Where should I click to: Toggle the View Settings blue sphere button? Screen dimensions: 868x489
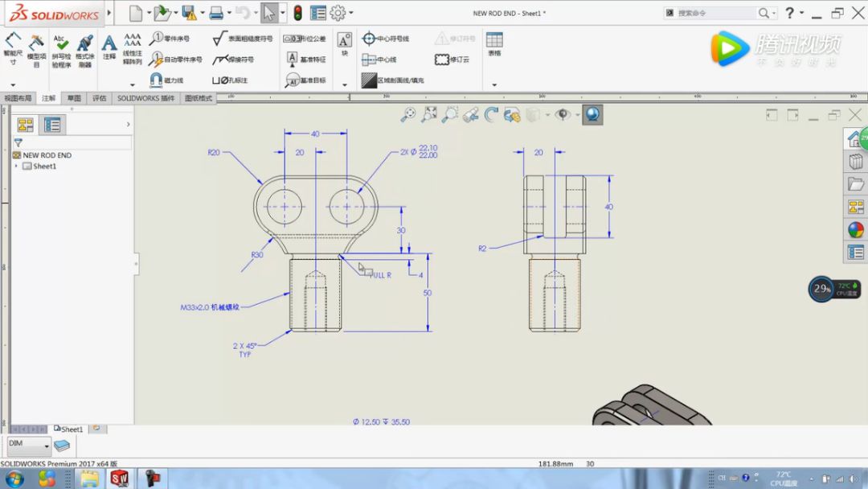592,114
